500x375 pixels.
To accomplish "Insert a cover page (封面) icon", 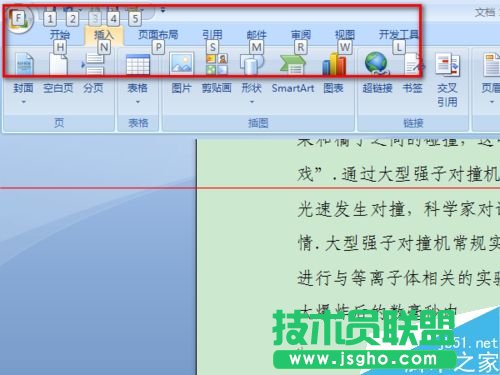I will pyautogui.click(x=24, y=63).
